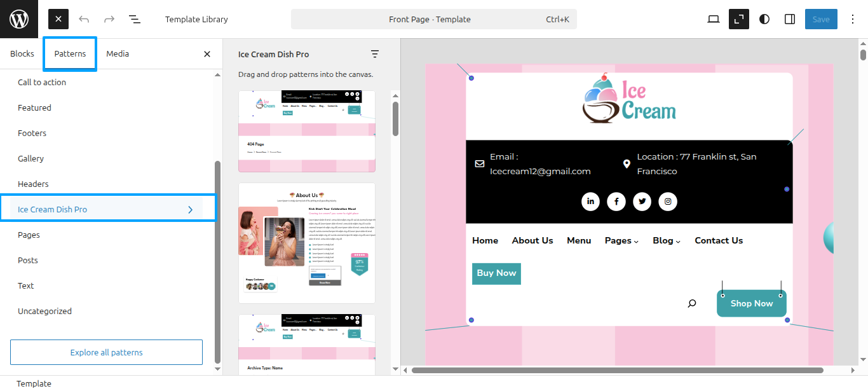
Task: Open the Twitter social icon
Action: click(x=642, y=202)
